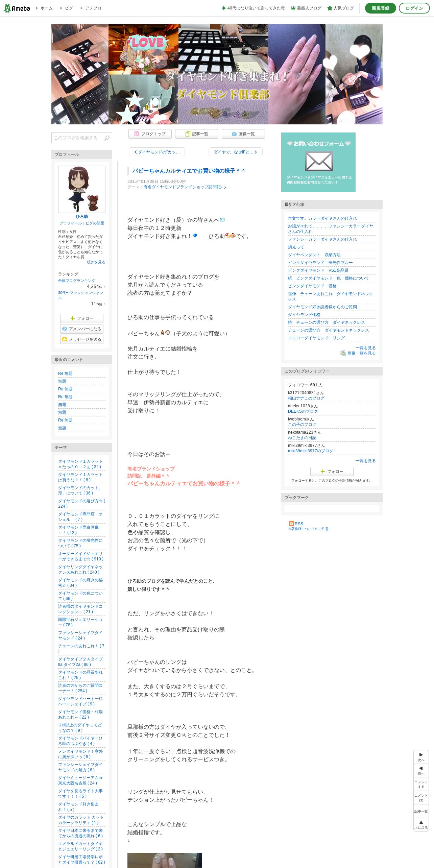This screenshot has width=434, height=868.
Task: Click profile avatar image of ひろ助
Action: 82,189
